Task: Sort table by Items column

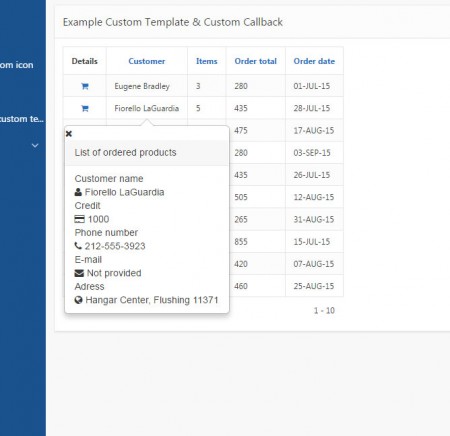Action: click(x=207, y=61)
